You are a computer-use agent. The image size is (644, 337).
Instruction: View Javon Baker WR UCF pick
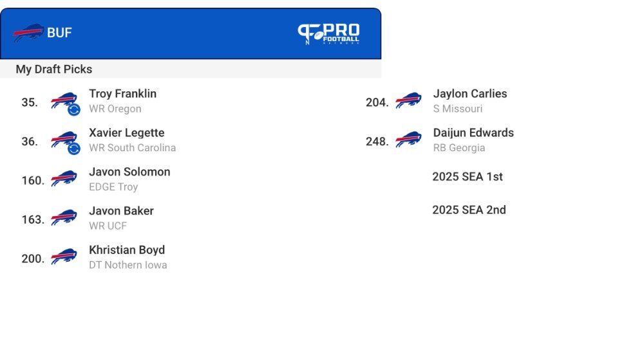[121, 217]
